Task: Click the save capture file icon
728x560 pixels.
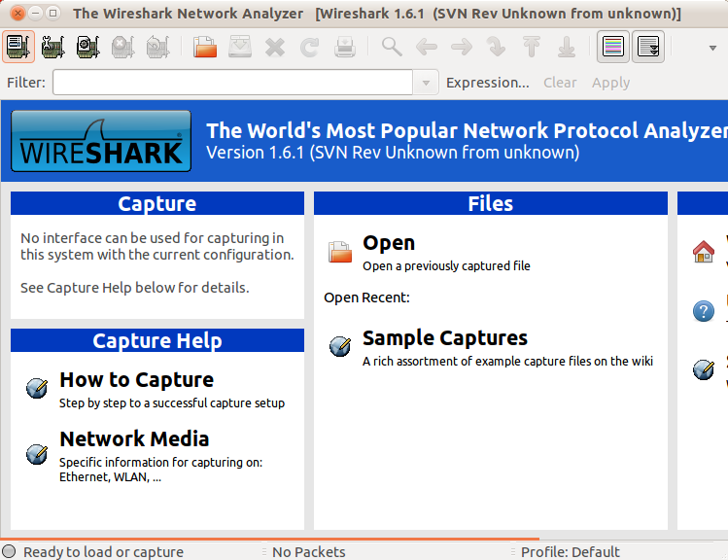Action: pos(240,47)
